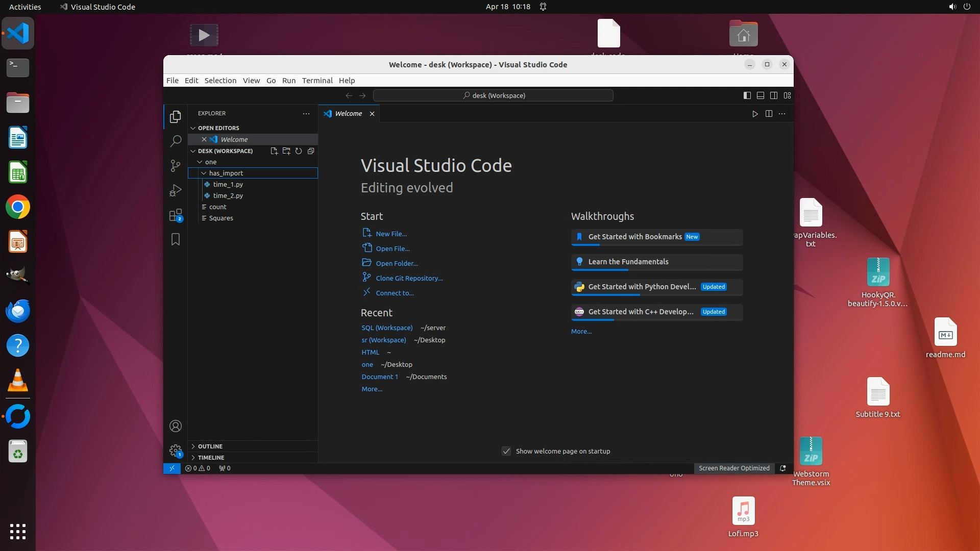Viewport: 980px width, 551px height.
Task: Toggle bottom panel visibility
Action: click(761, 95)
